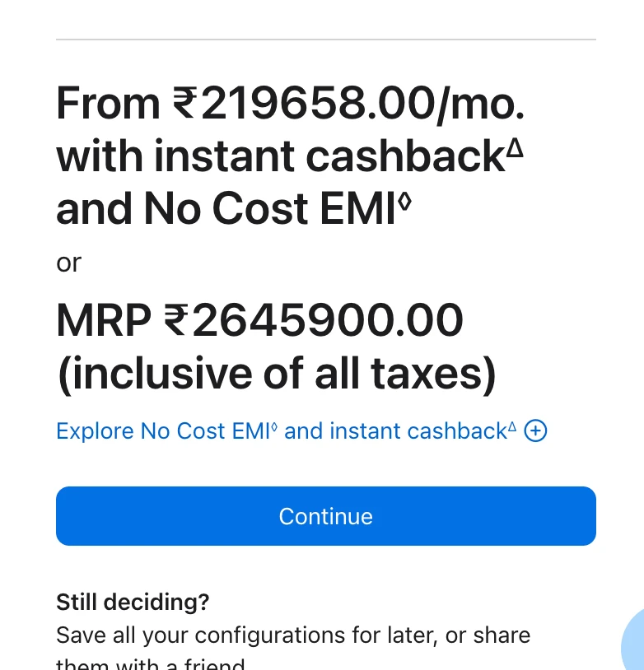This screenshot has height=670, width=644.
Task: Click the diamond footnote symbol in the blue link
Action: pos(274,426)
